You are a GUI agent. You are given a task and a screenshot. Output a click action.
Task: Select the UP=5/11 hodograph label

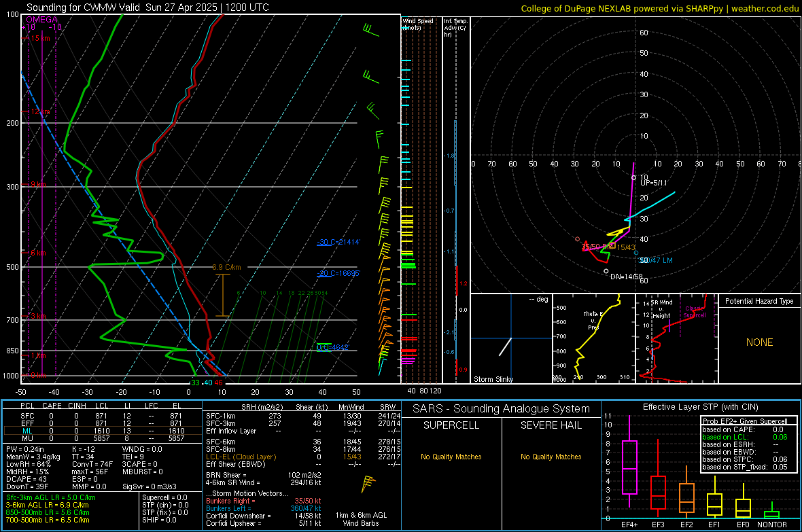[654, 183]
